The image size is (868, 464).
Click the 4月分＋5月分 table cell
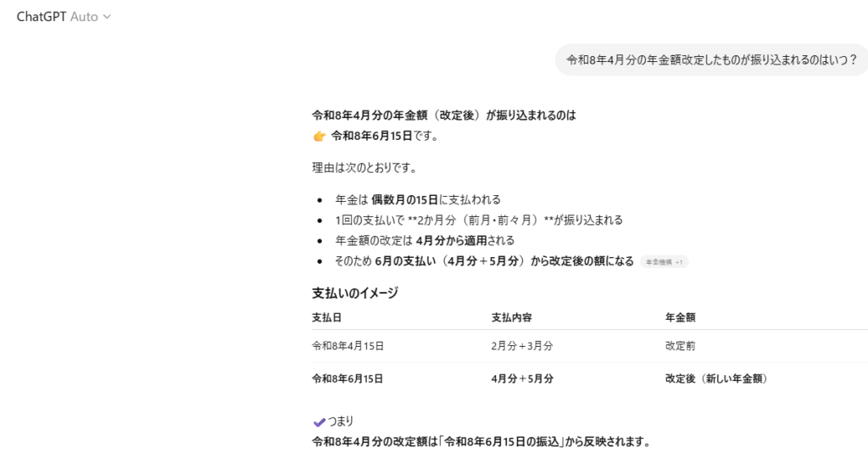[x=522, y=379]
